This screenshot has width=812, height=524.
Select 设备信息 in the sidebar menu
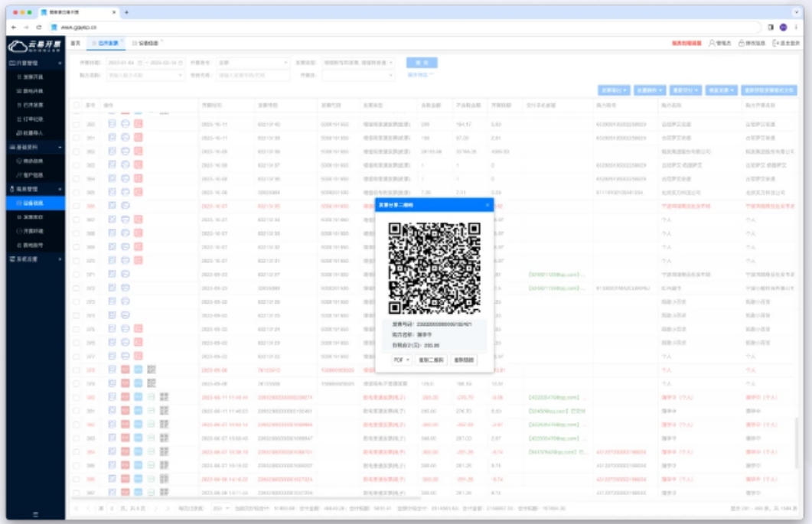[35, 203]
